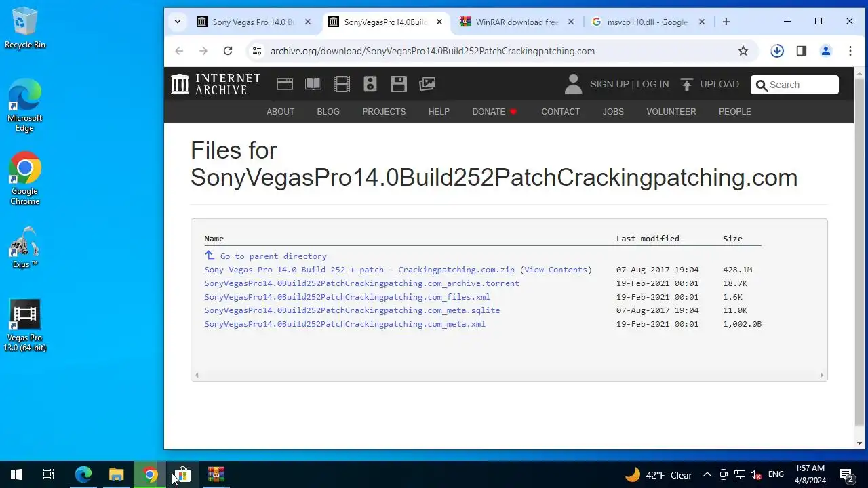The width and height of the screenshot is (868, 488).
Task: Switch to the Sony Vegas Pro 14.0 tab
Action: pyautogui.click(x=254, y=22)
